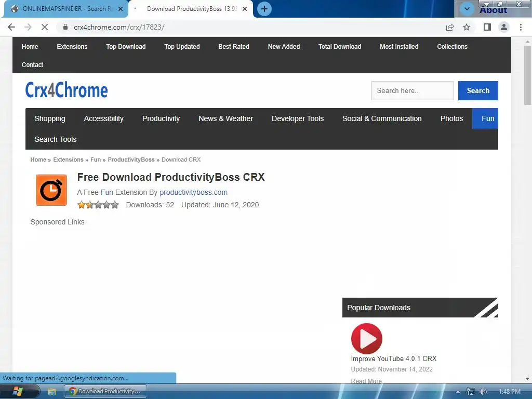Open the Windows Start button
532x399 pixels.
[x=18, y=392]
